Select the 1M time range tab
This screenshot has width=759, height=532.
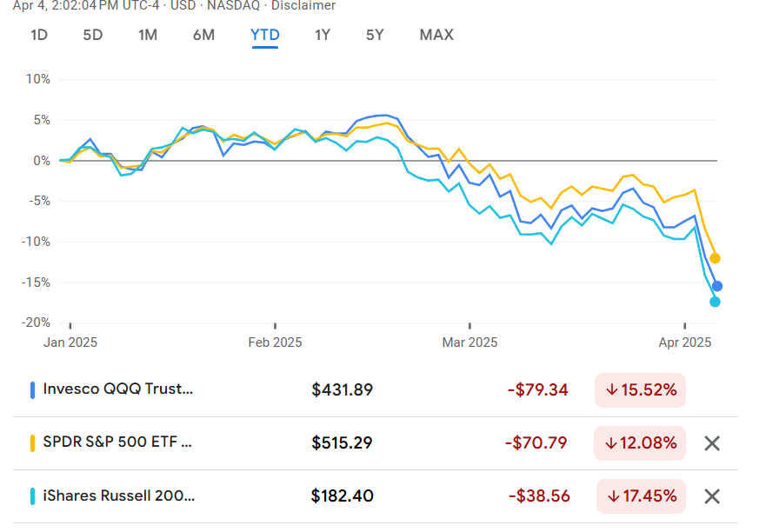click(148, 35)
